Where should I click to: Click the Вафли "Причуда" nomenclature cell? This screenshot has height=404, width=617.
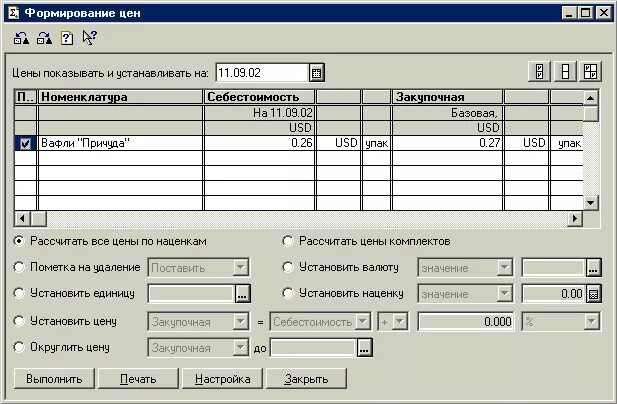click(120, 143)
